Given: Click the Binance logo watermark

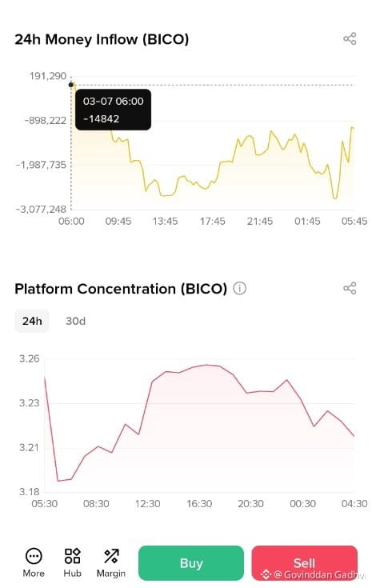Looking at the screenshot, I should coord(266,574).
